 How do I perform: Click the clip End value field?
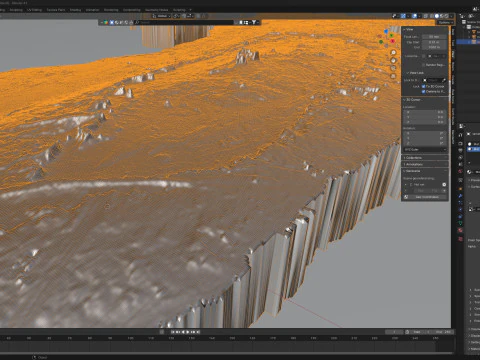tap(434, 47)
